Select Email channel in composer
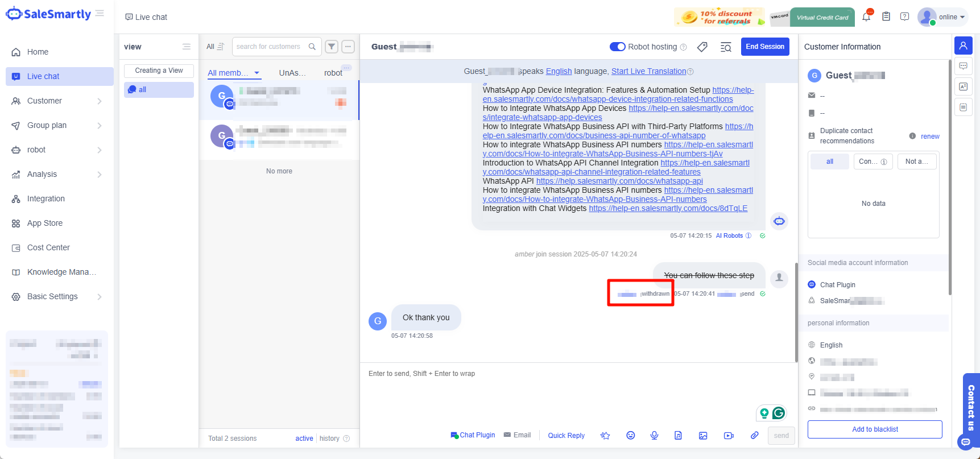Viewport: 980px width, 459px height. click(x=518, y=435)
